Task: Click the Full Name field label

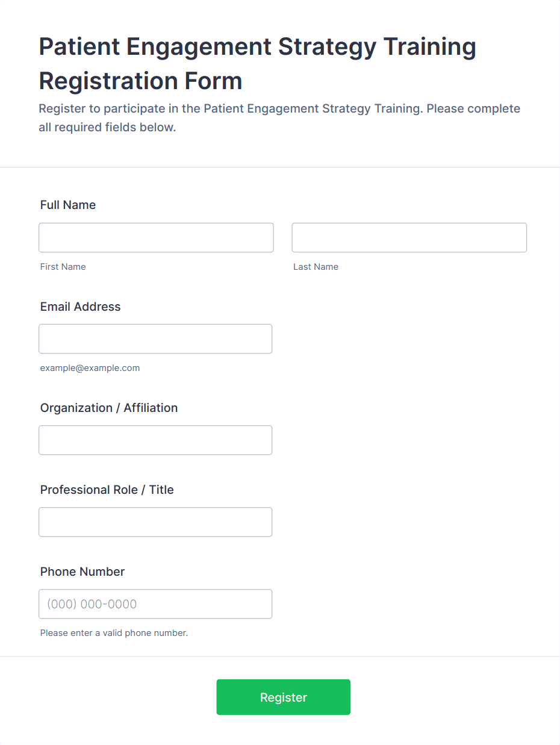Action: (x=68, y=205)
